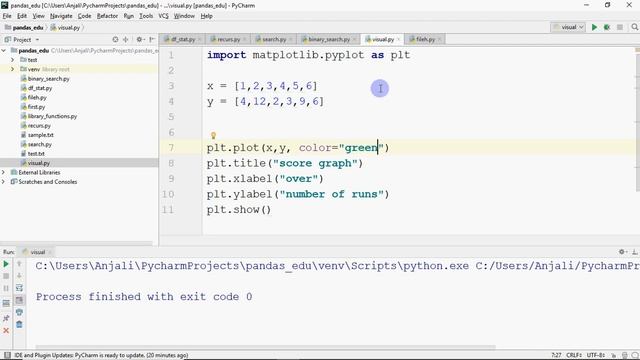The width and height of the screenshot is (640, 360).
Task: Click the pause output icon in Run panel
Action: (x=6, y=289)
